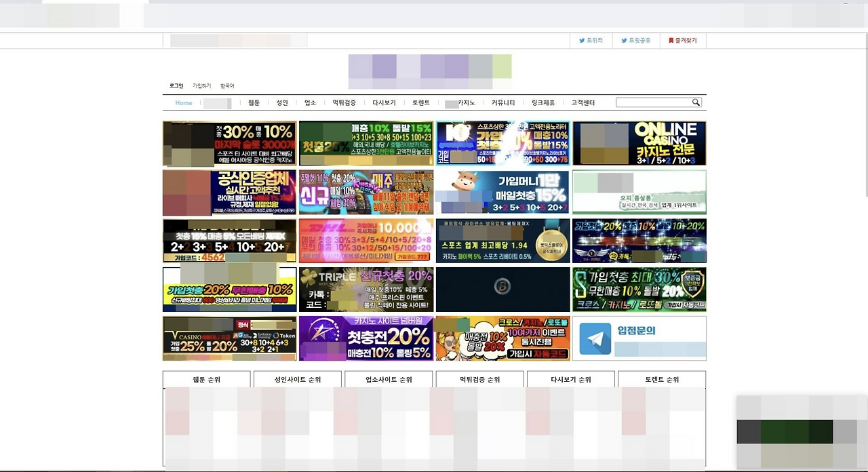The image size is (868, 472).
Task: Click the 스포츠 업계 최고배당 1.94 banner
Action: (502, 241)
